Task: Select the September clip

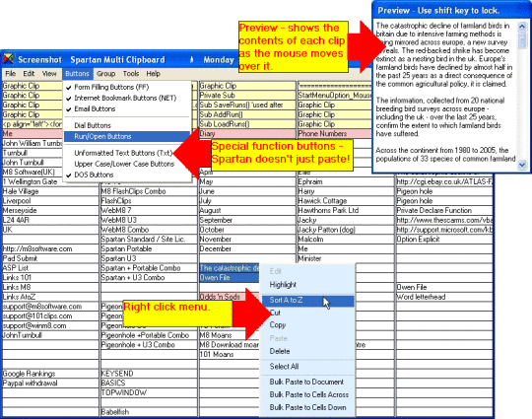Action: 247,220
